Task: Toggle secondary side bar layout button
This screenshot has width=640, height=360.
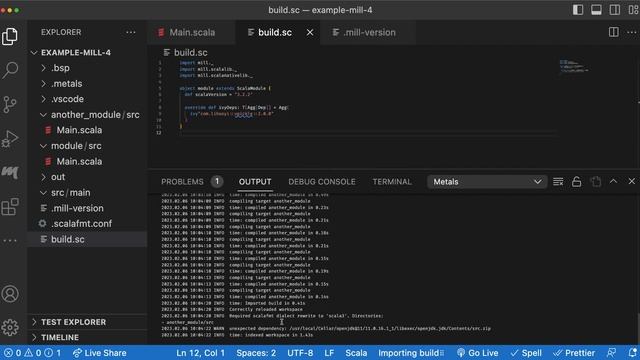Action: pyautogui.click(x=615, y=10)
